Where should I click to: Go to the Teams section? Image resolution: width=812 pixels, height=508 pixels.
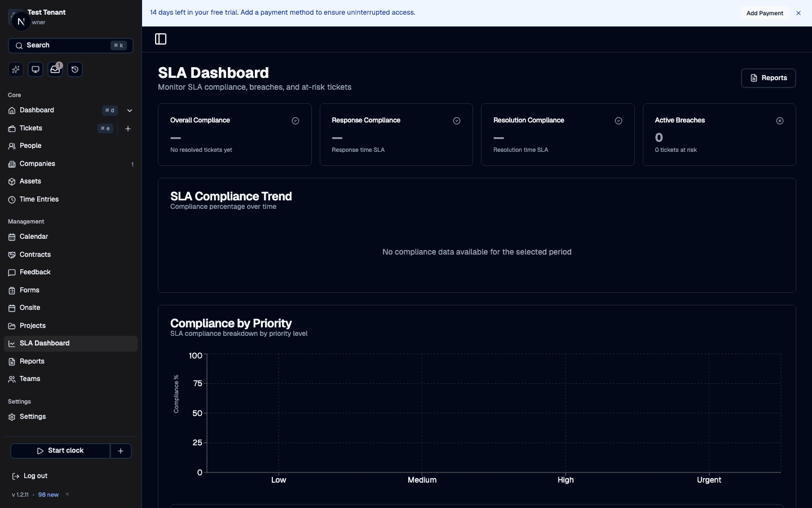coord(30,379)
